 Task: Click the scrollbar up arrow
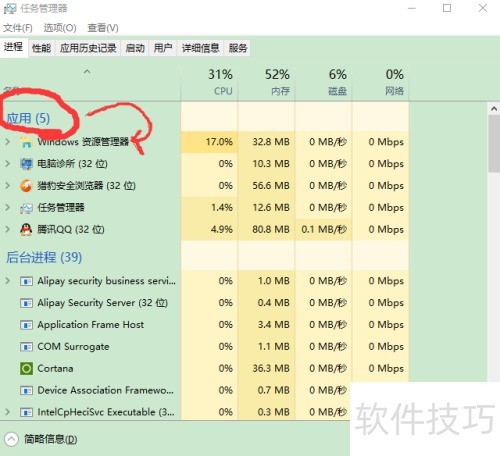[494, 109]
